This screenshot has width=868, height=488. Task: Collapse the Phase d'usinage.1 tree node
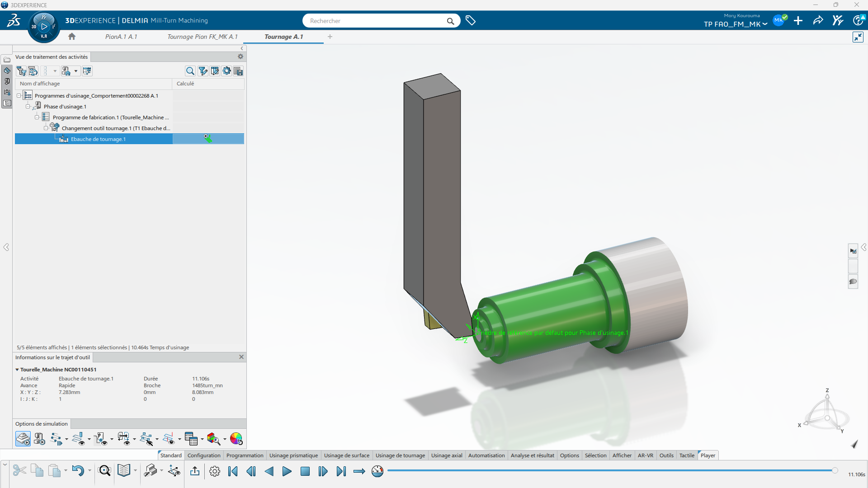[28, 107]
